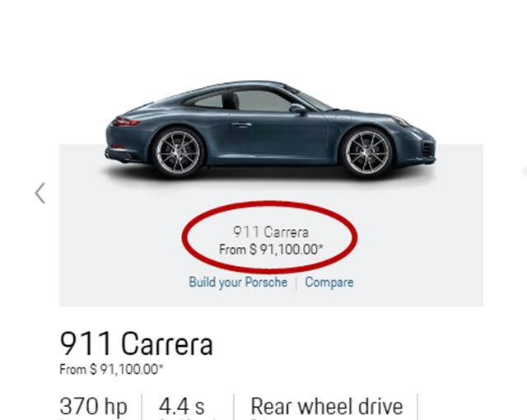Click the car's rear wheel
Viewport: 527px width, 420px height.
(x=178, y=152)
